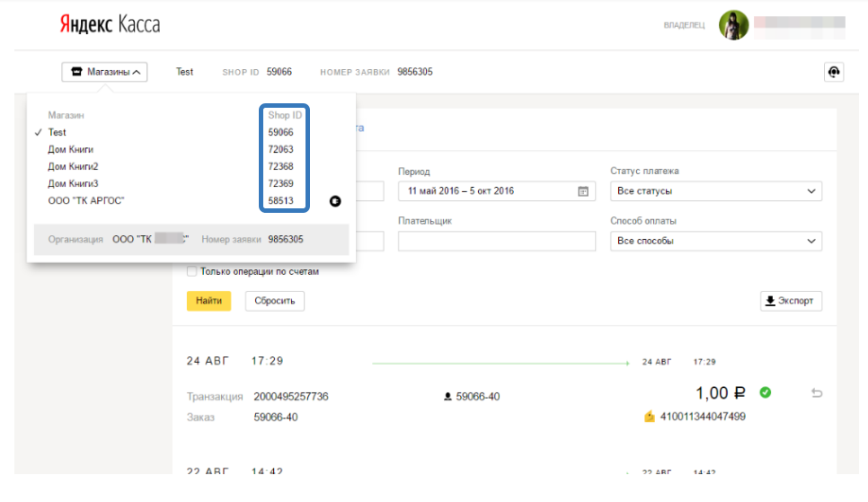Screen dimensions: 868x502
Task: Click the wallet icon beside 410011344047499
Action: pyautogui.click(x=650, y=416)
